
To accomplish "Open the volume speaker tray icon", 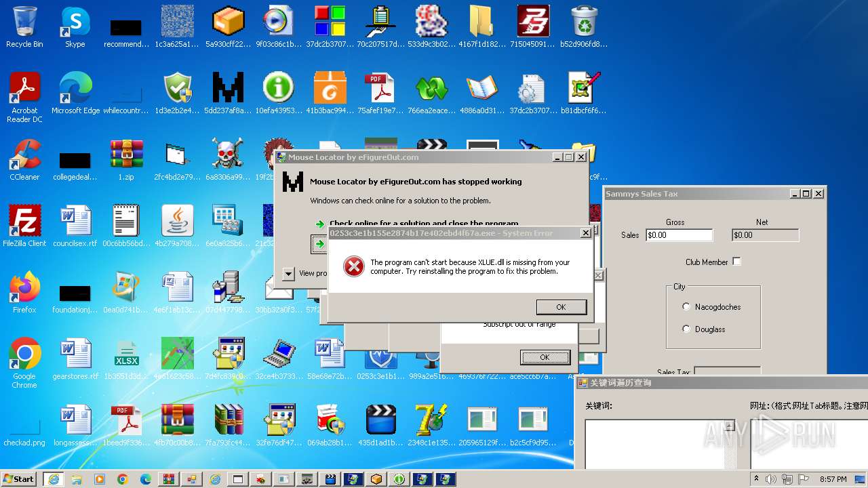I will coord(770,479).
